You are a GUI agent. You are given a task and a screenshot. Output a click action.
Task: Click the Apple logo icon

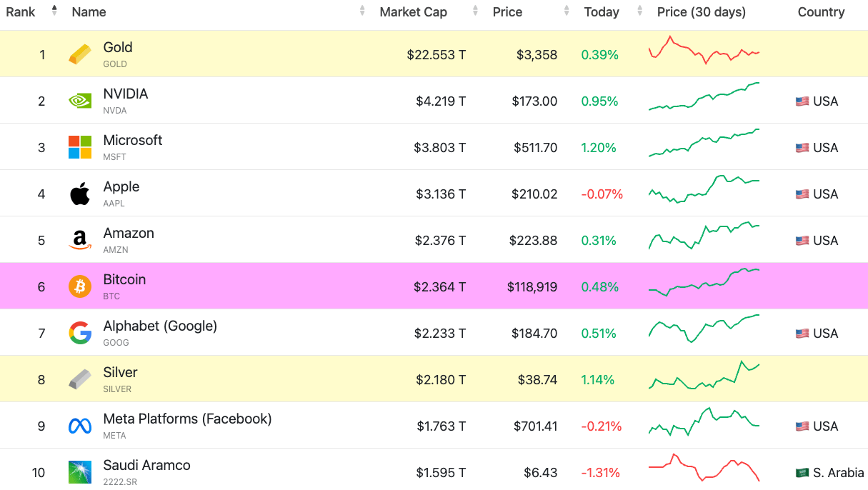[x=80, y=194]
